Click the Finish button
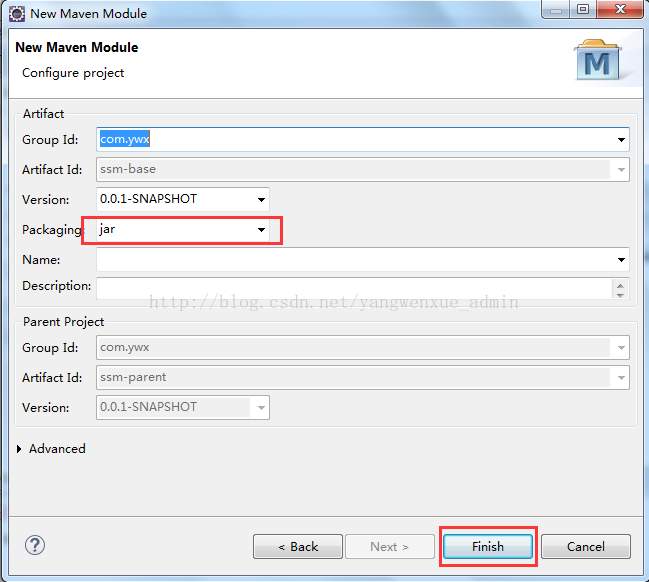The image size is (649, 582). pos(488,547)
